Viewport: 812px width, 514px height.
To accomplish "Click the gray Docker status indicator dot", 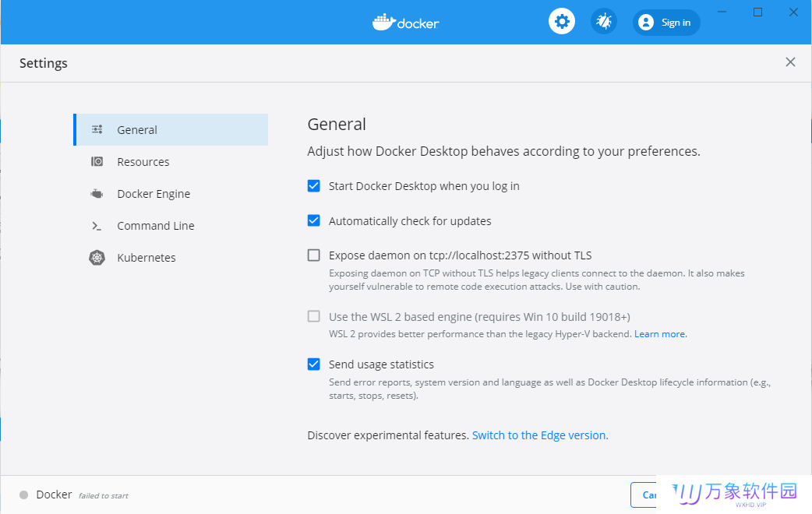I will pos(24,495).
